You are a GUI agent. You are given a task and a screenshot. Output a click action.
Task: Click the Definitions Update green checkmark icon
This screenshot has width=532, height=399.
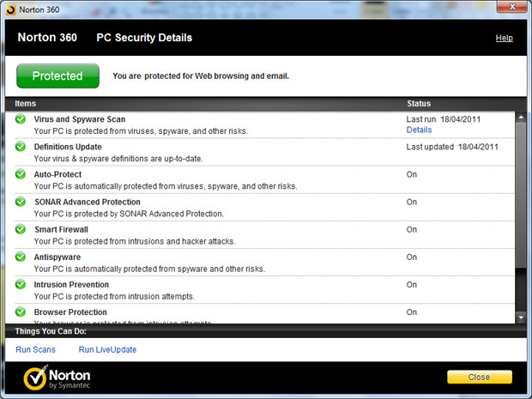tap(21, 147)
